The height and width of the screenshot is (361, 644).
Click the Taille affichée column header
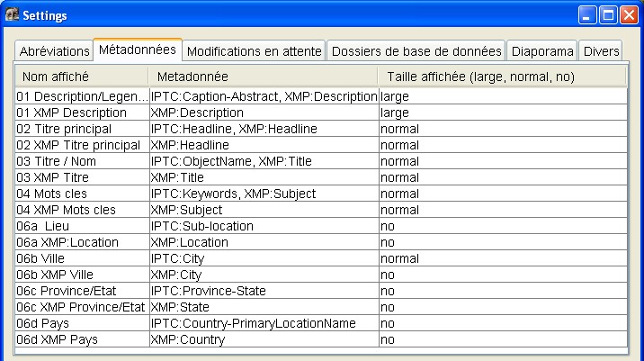point(502,77)
